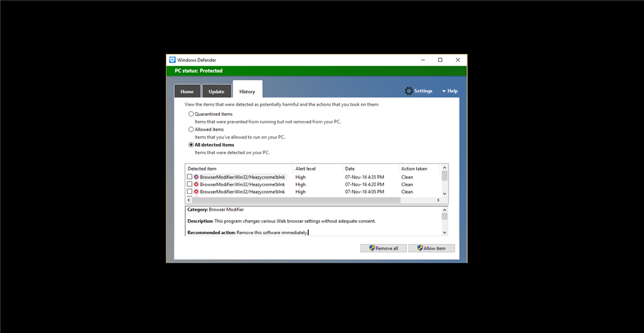Check the box for the 4:05 PM detection
This screenshot has height=333, width=644.
point(189,191)
